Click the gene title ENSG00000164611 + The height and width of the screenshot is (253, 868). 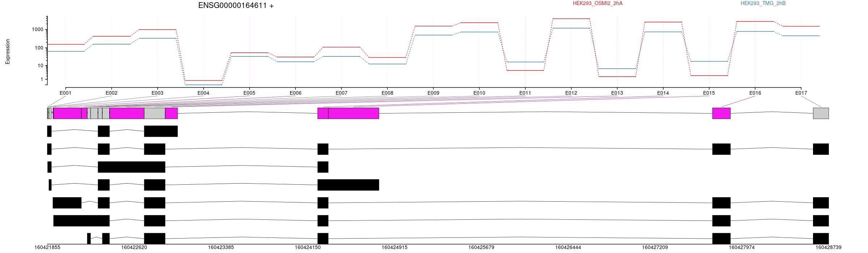tap(236, 5)
